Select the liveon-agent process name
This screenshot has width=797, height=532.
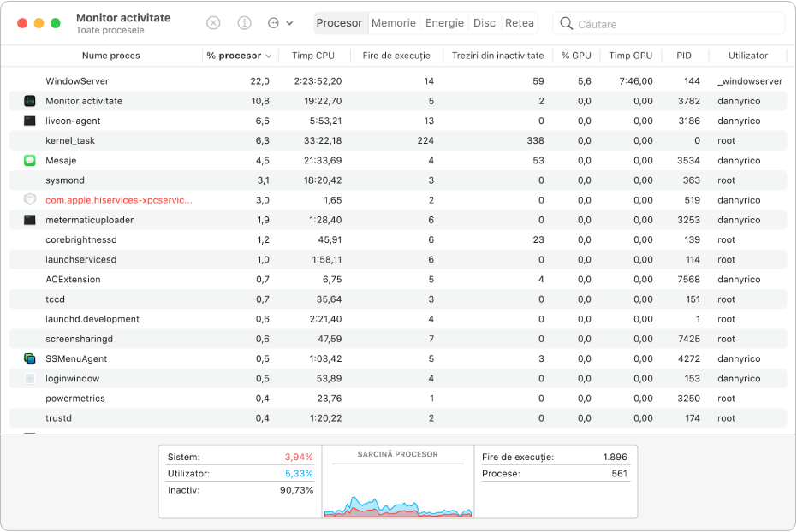pyautogui.click(x=73, y=121)
